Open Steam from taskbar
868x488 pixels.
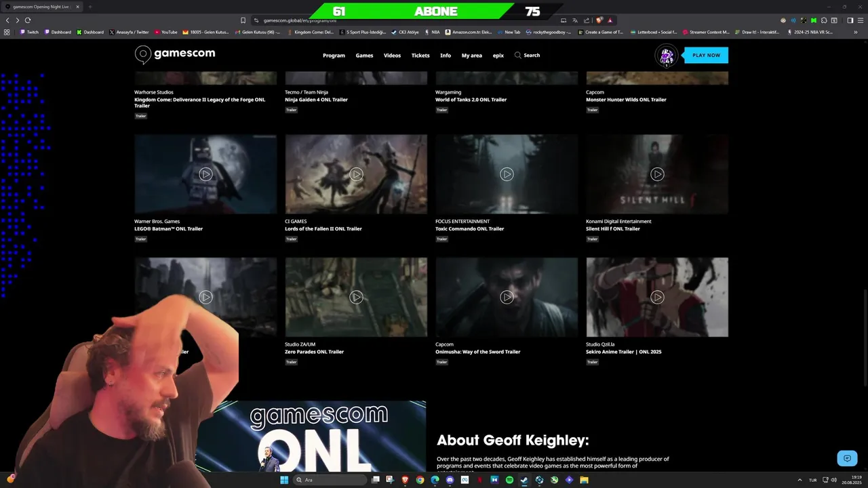524,480
